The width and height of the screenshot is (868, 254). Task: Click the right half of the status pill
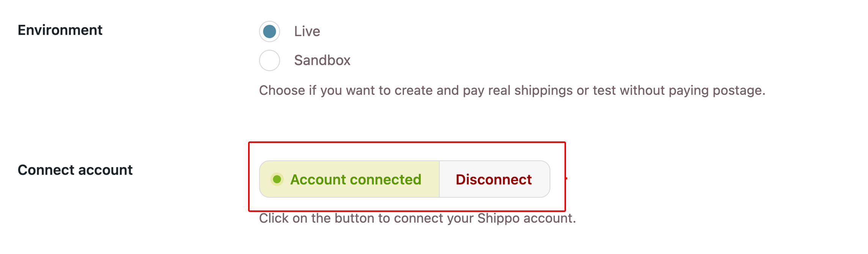tap(494, 179)
